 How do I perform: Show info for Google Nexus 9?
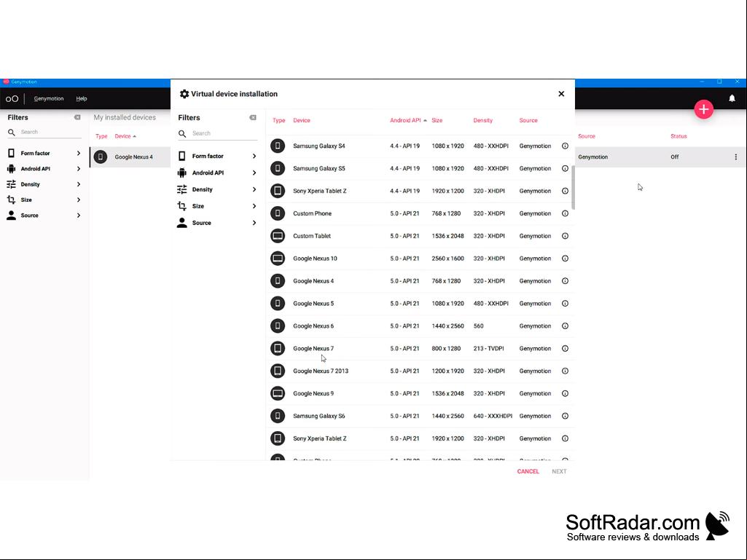tap(565, 393)
